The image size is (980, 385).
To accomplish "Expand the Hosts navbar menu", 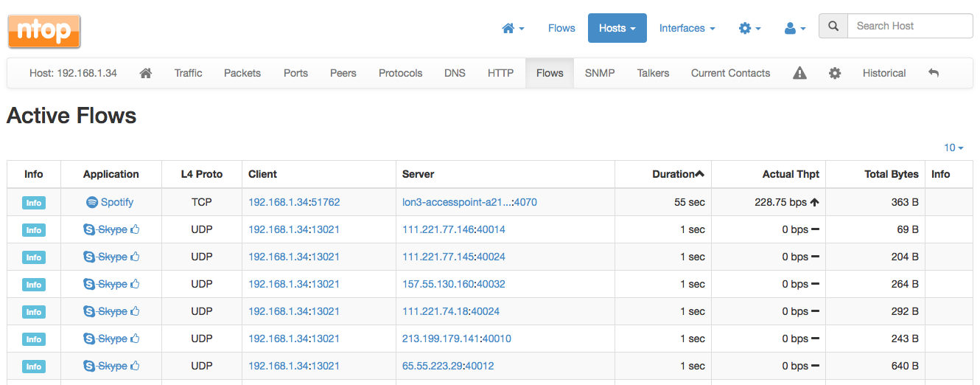I will click(x=617, y=28).
